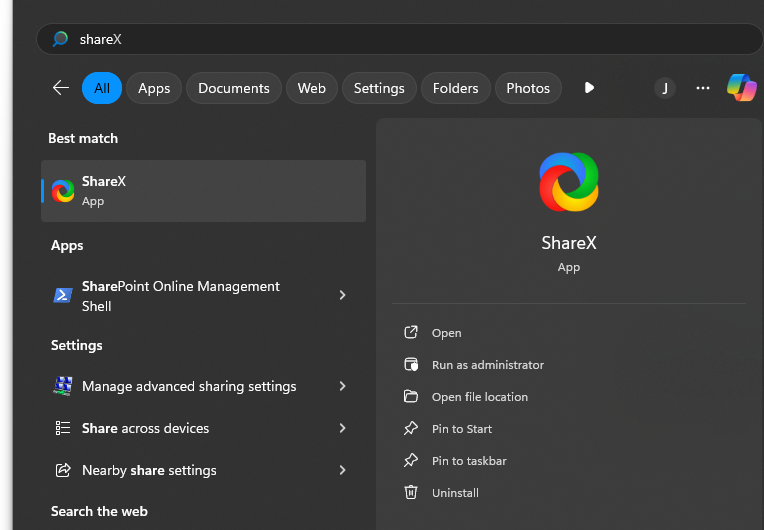
Task: Show more filter tabs with arrow
Action: (x=589, y=88)
